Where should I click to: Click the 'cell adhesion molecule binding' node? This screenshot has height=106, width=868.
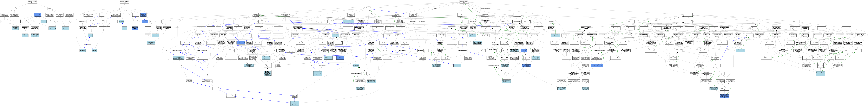click(52, 22)
